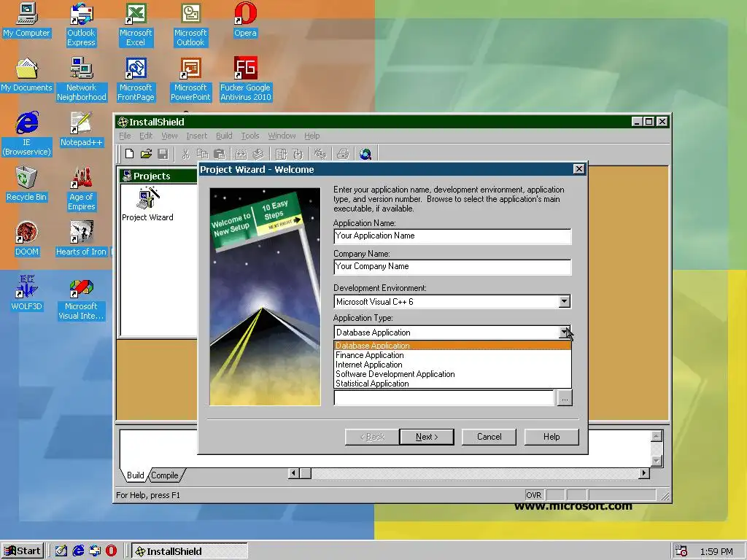747x560 pixels.
Task: Click the Paste clipboard toolbar icon
Action: [219, 154]
